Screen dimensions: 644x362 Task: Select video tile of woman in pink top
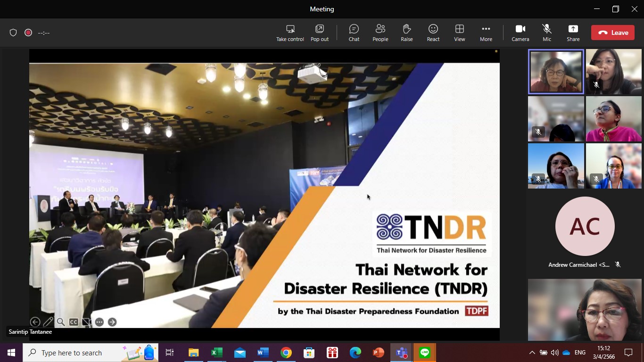pos(613,119)
